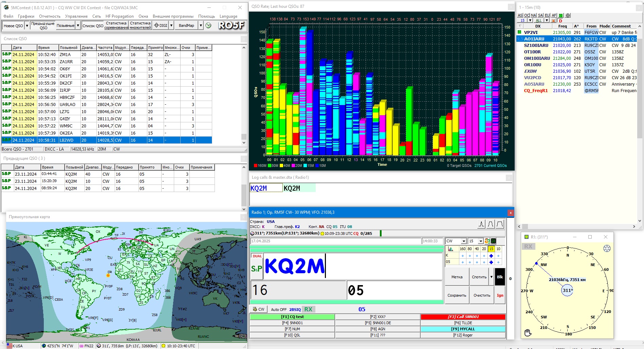This screenshot has height=349, width=644.
Task: Click the green spot filter icon in cluster toolbar
Action: click(x=561, y=15)
